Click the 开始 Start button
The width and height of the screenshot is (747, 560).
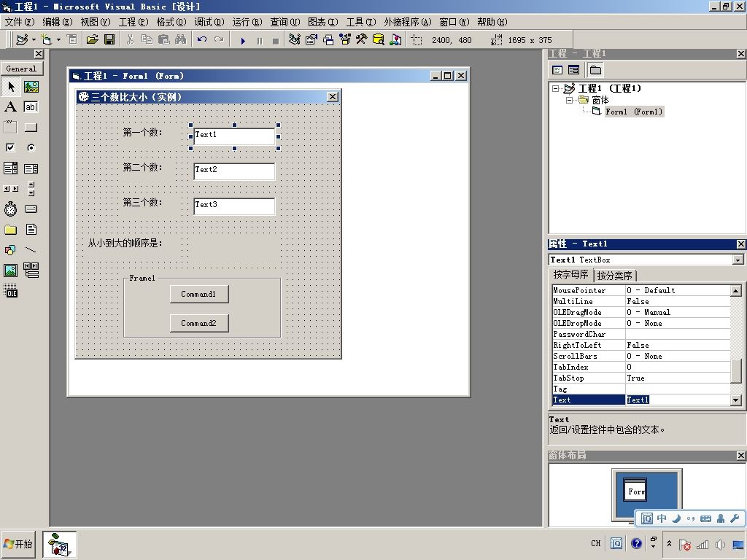pyautogui.click(x=18, y=544)
